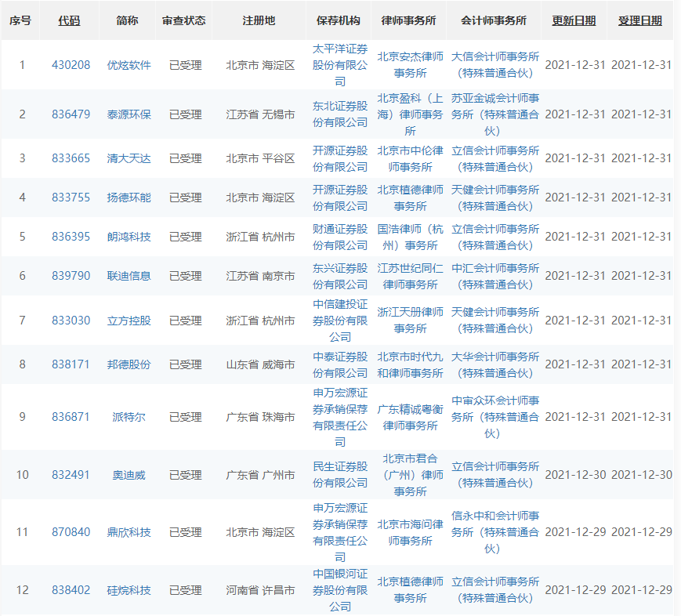Open company 泰源环保
Image resolution: width=681 pixels, height=616 pixels.
click(x=129, y=114)
